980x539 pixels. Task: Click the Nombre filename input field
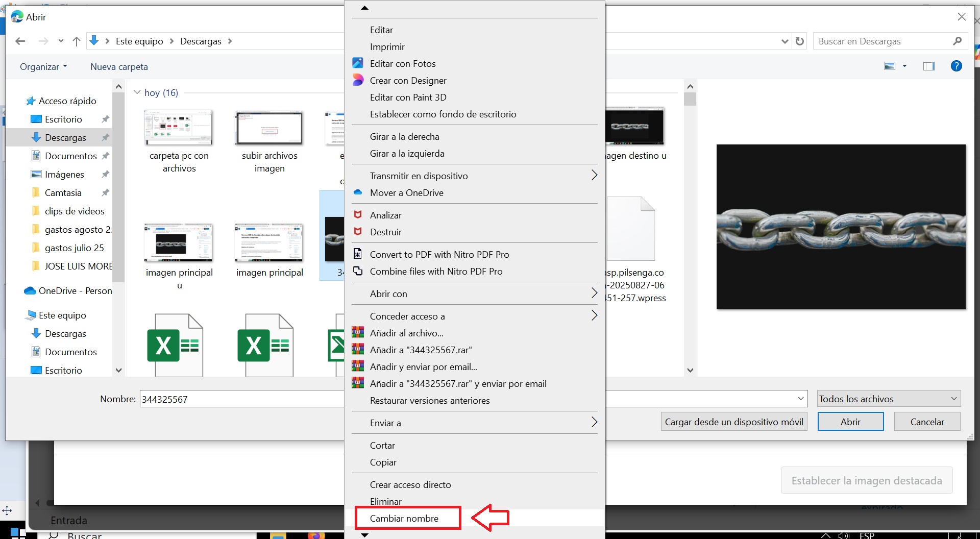(x=240, y=399)
